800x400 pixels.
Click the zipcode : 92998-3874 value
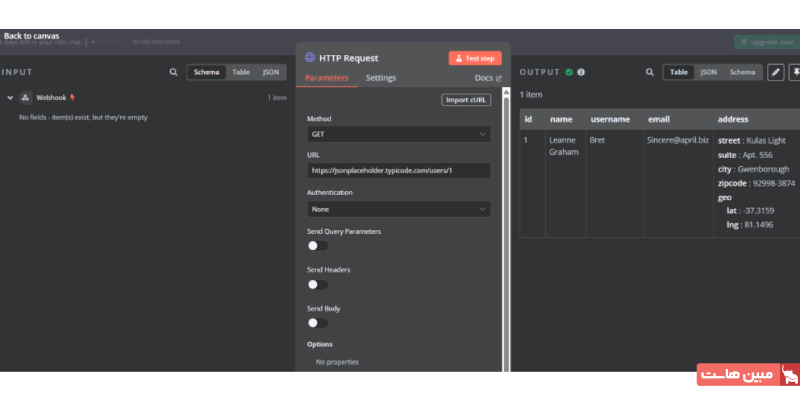(757, 183)
